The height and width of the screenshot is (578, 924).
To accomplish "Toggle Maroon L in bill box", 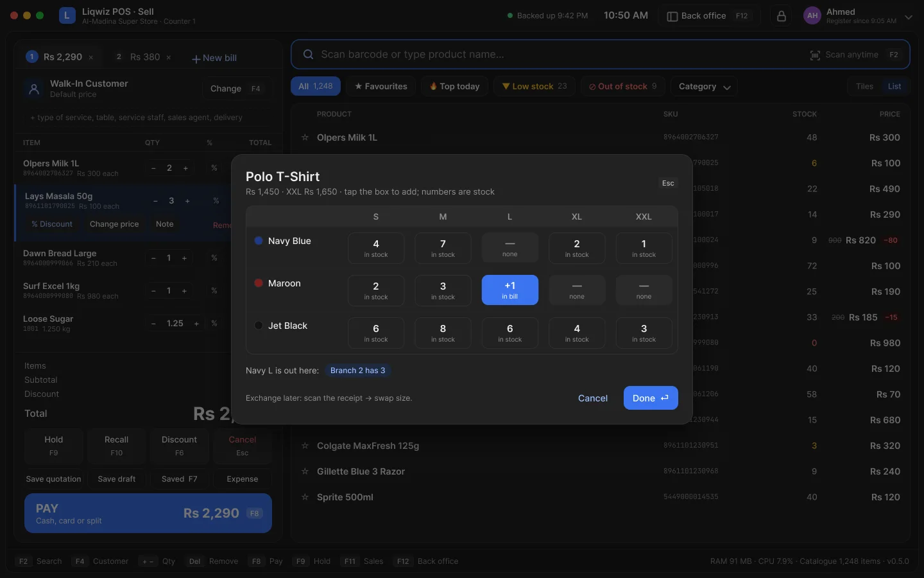I will (510, 290).
